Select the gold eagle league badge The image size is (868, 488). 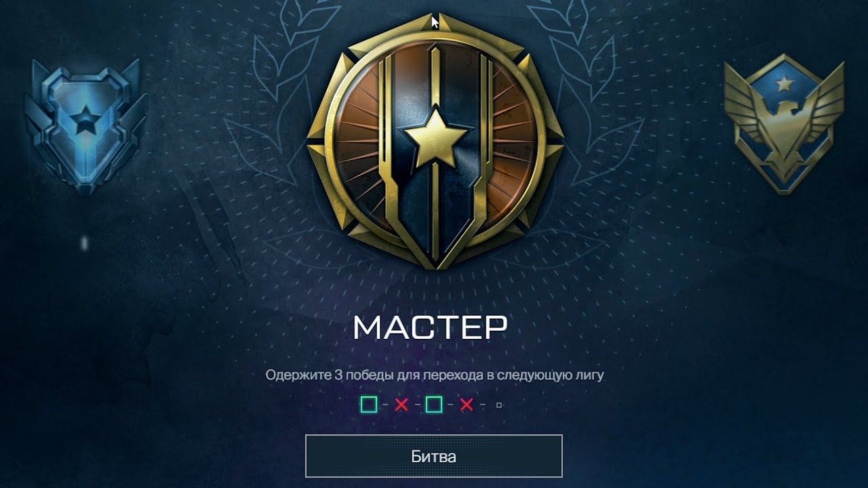click(x=785, y=125)
